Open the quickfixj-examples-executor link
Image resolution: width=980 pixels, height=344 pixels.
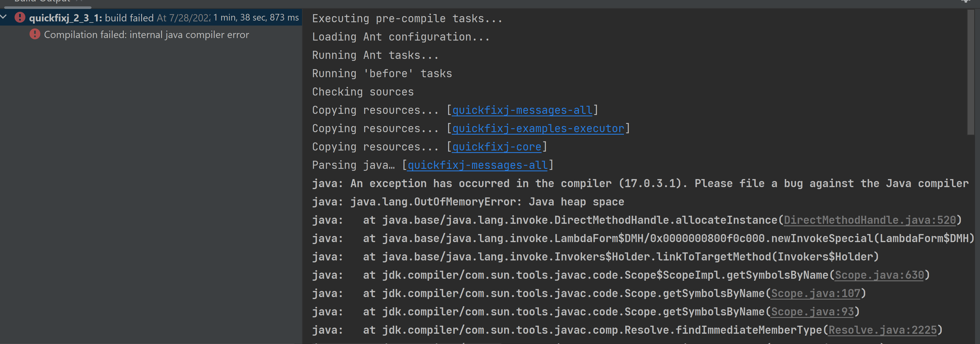537,128
